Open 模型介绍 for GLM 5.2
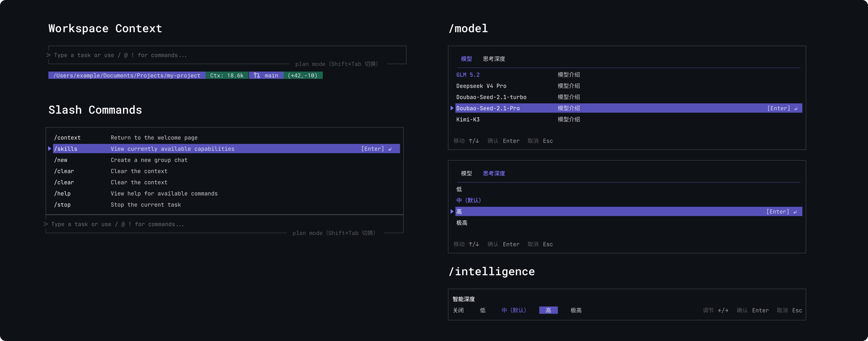The height and width of the screenshot is (341, 868). coord(569,75)
